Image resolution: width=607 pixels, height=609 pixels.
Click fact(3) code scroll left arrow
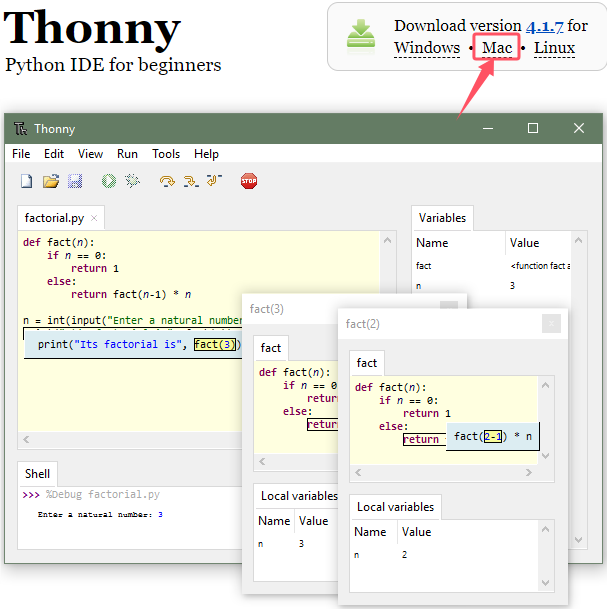tap(262, 461)
